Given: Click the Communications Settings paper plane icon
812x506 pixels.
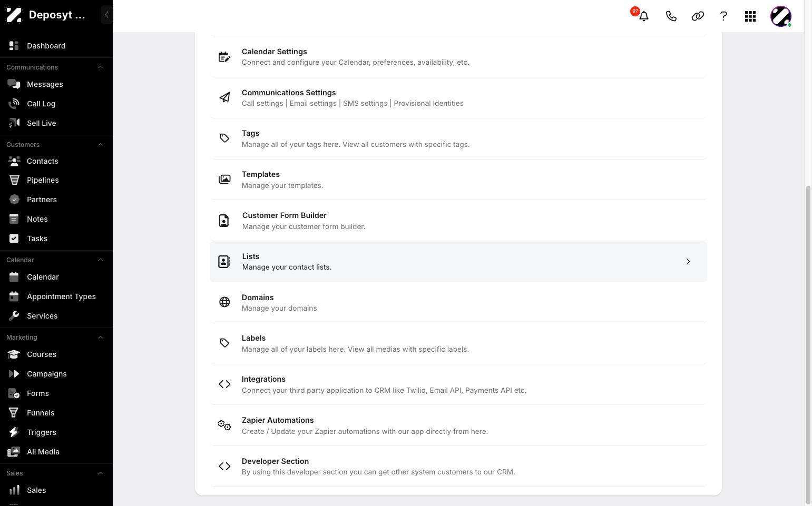Looking at the screenshot, I should coord(224,97).
